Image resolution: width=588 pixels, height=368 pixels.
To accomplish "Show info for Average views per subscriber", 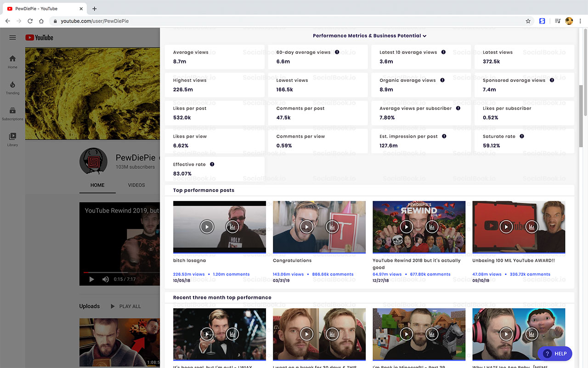I will coord(458,108).
